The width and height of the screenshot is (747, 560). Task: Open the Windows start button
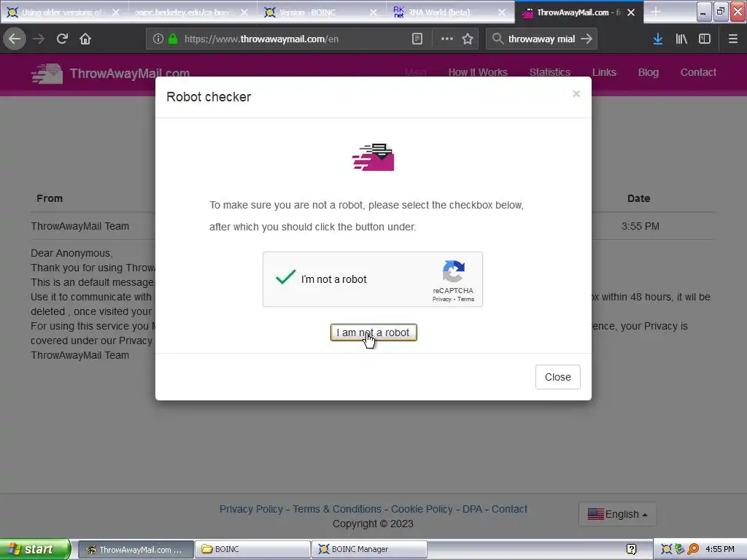(35, 549)
